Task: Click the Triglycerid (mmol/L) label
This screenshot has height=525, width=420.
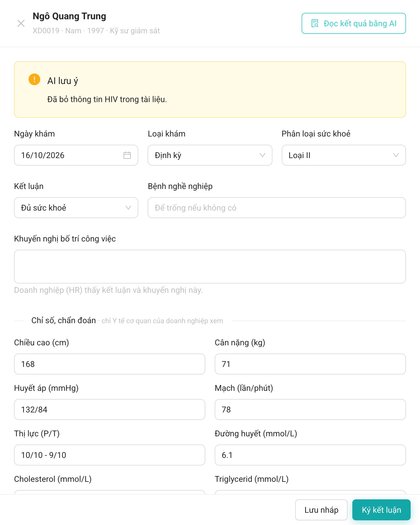Action: point(251,479)
